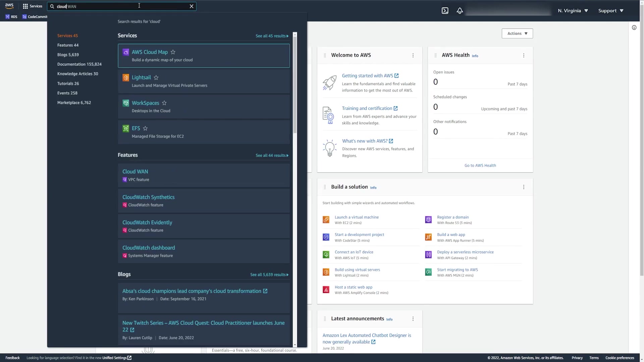Favorite AWS Cloud Map with star

(173, 52)
